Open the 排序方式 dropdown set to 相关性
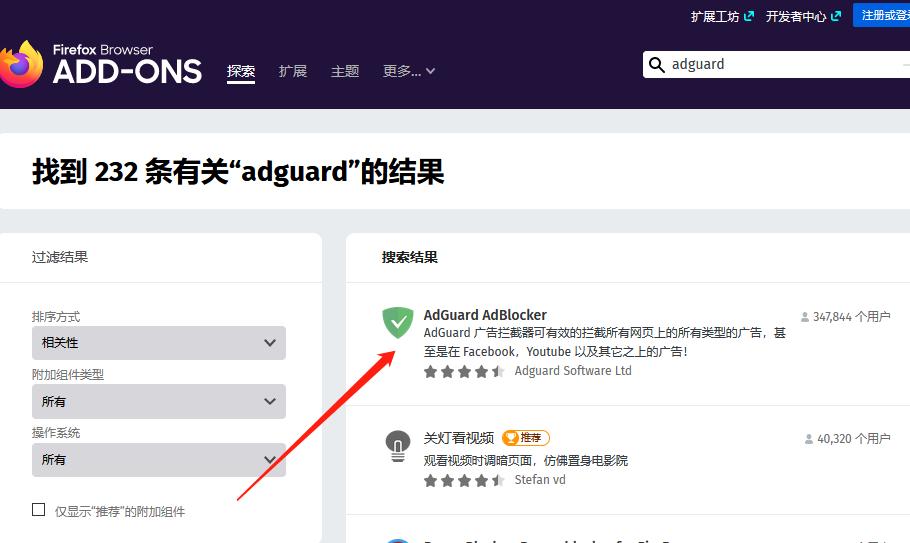This screenshot has width=910, height=543. pos(159,343)
